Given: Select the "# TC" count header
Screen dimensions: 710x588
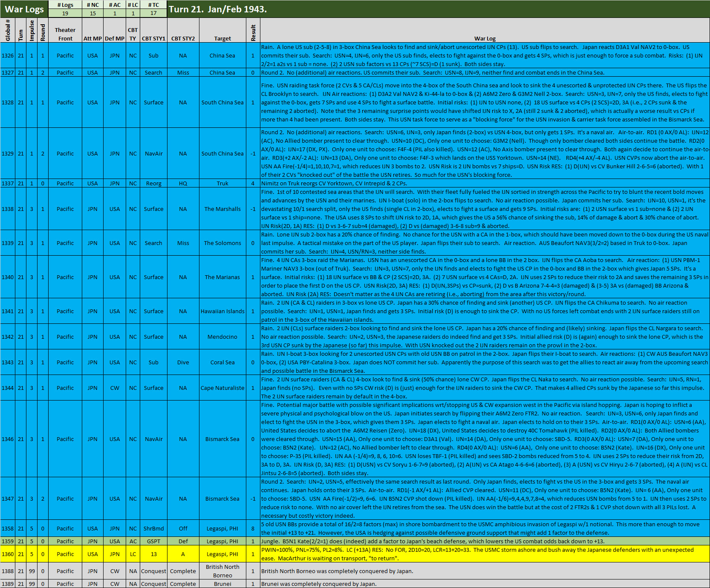Looking at the screenshot, I should click(x=153, y=5).
